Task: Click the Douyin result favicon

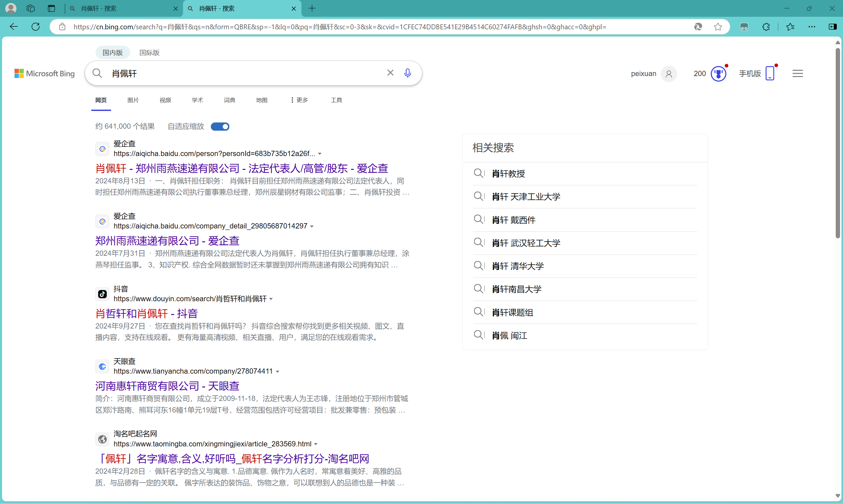Action: point(102,294)
